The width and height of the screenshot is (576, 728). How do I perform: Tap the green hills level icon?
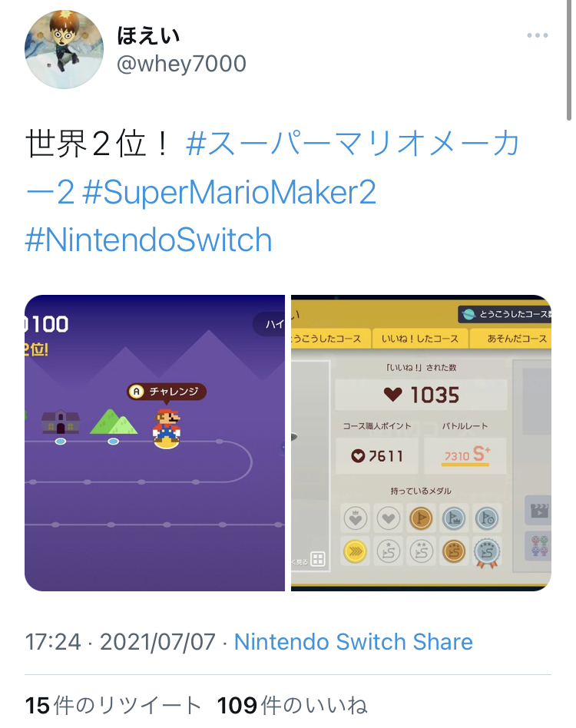point(113,422)
